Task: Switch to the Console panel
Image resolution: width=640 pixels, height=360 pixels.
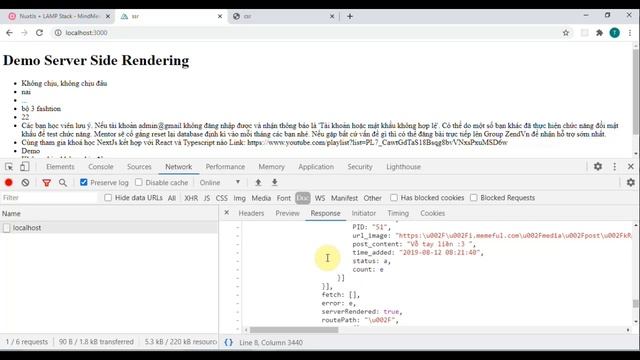Action: (x=101, y=167)
